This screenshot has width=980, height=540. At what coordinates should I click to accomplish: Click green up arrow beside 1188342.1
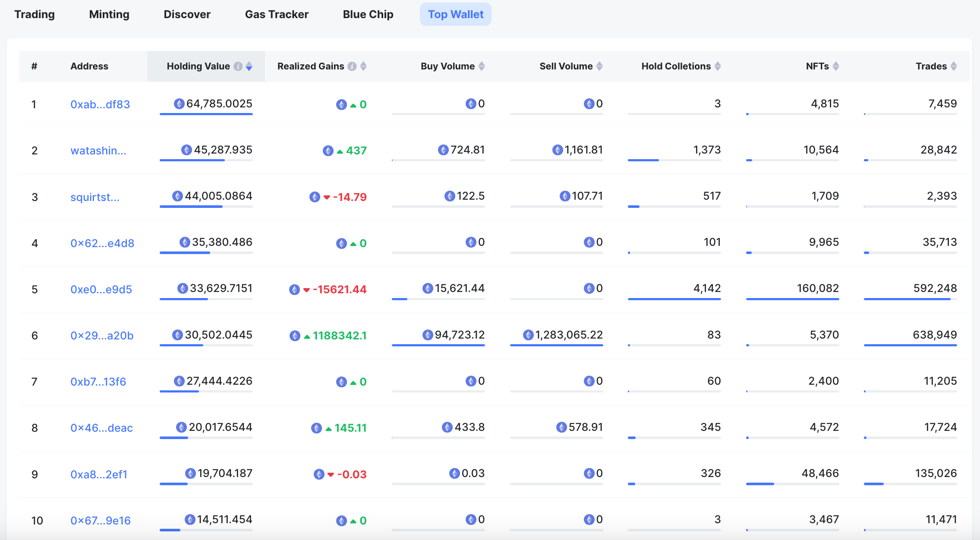pyautogui.click(x=307, y=336)
